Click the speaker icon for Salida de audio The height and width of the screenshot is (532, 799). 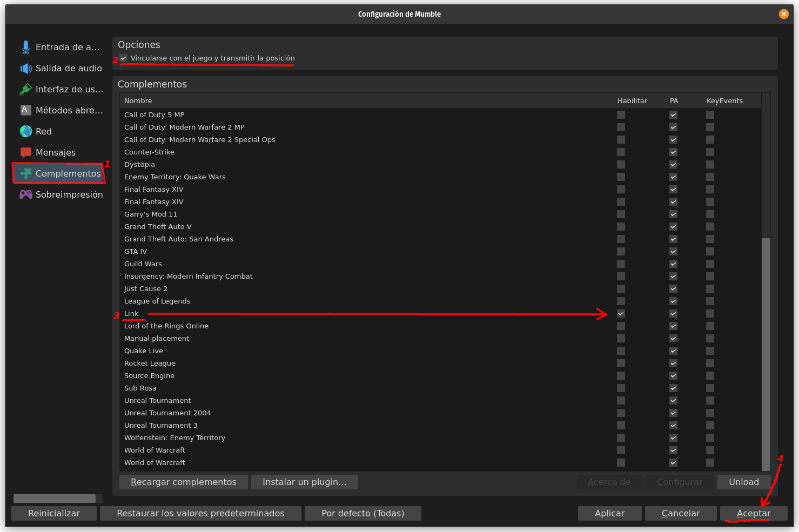tap(25, 69)
